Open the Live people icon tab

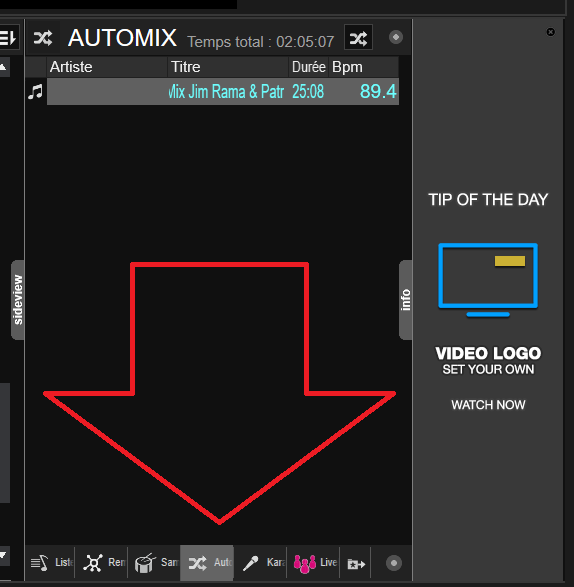313,563
